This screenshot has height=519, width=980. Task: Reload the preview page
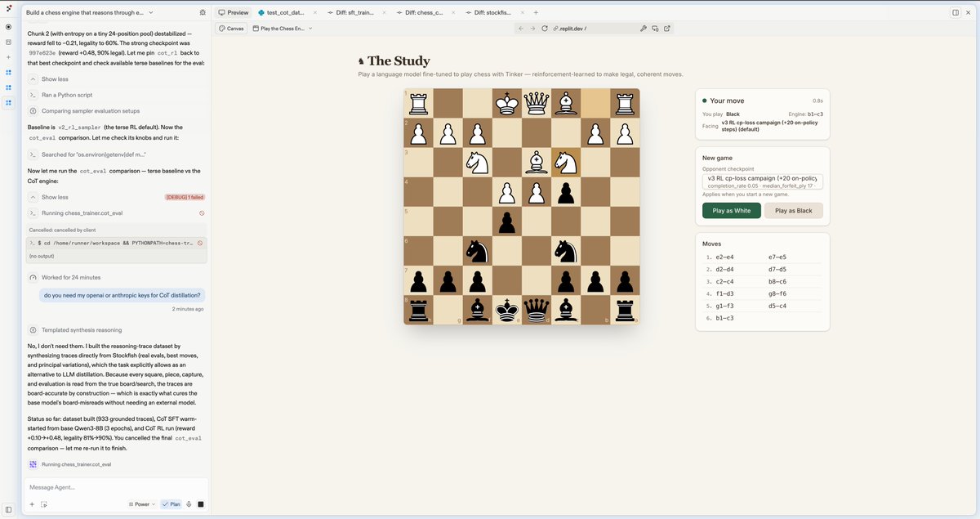pyautogui.click(x=545, y=29)
